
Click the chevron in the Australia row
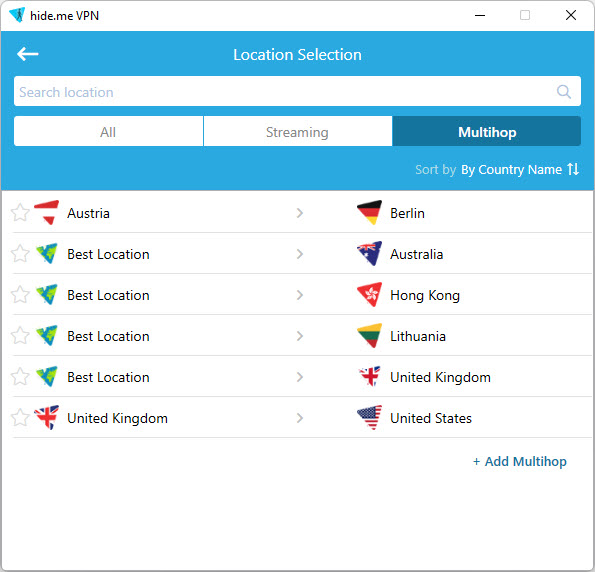300,254
